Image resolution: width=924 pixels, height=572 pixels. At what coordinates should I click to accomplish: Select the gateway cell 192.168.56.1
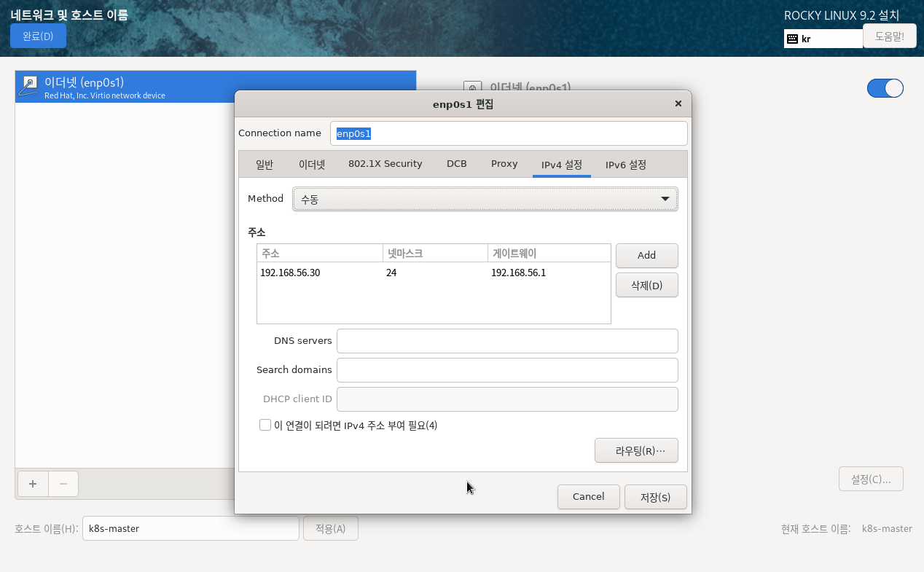(x=549, y=273)
